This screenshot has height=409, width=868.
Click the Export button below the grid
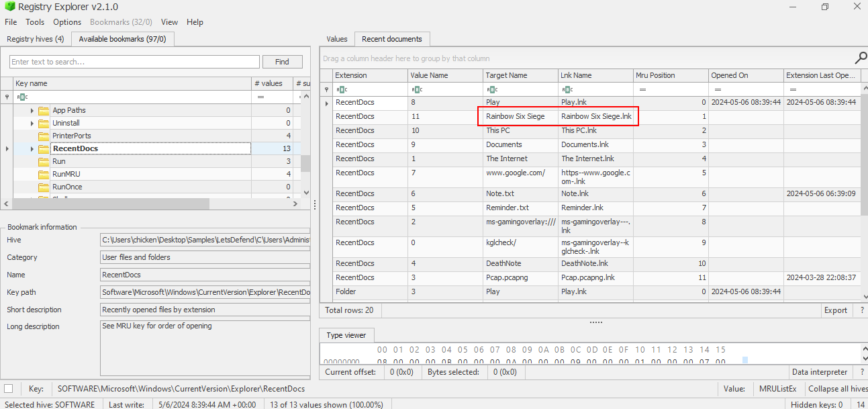[835, 310]
